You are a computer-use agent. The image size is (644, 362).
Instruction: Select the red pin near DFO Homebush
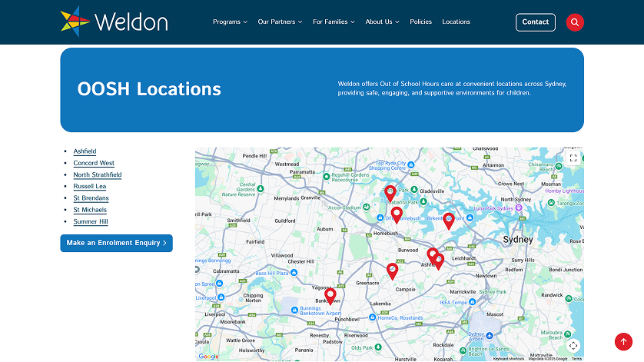[397, 214]
